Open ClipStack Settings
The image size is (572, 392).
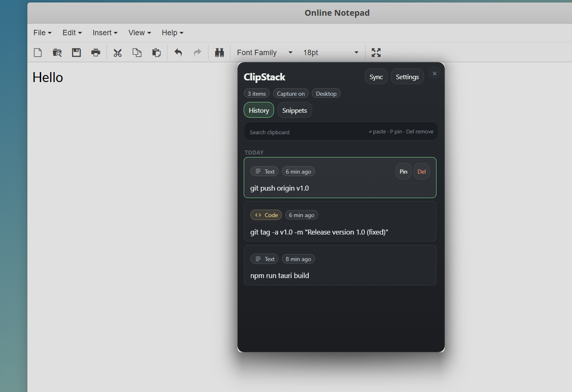pos(407,77)
